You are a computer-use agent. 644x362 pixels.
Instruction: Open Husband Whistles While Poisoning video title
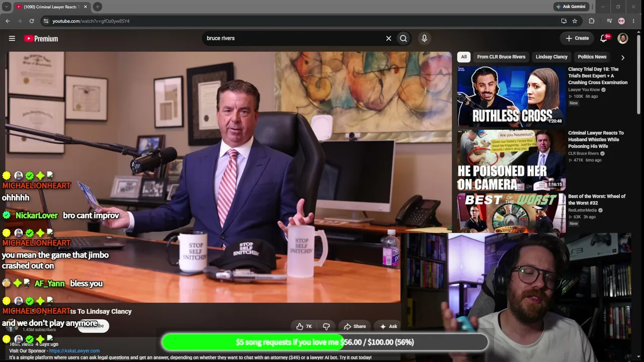[596, 139]
